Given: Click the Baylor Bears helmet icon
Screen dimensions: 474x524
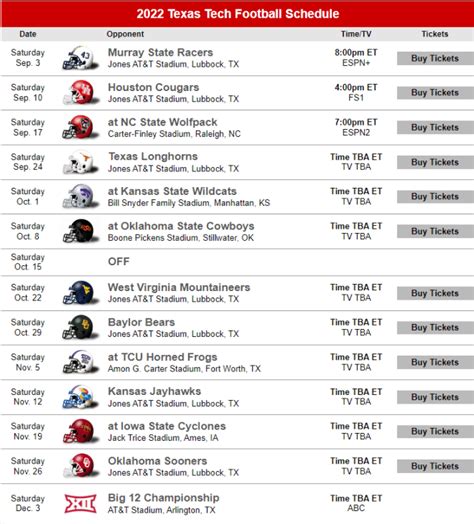Looking at the screenshot, I should (81, 327).
